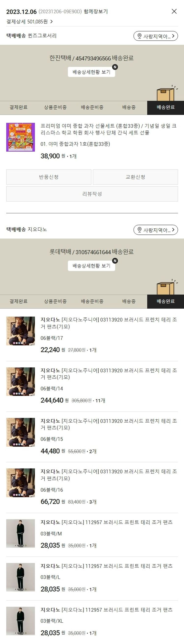Click N badge on 한진택배 tracking button
Image resolution: width=184 pixels, height=644 pixels.
tap(115, 67)
